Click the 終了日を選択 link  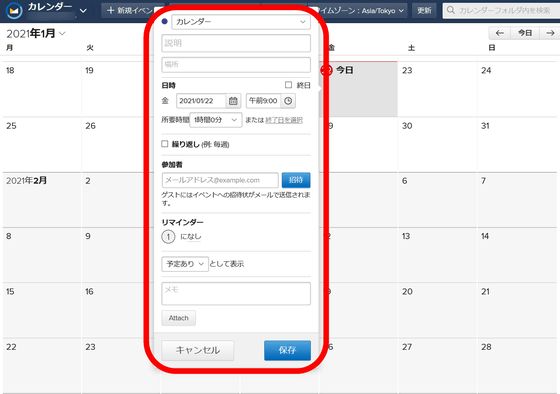coord(284,120)
